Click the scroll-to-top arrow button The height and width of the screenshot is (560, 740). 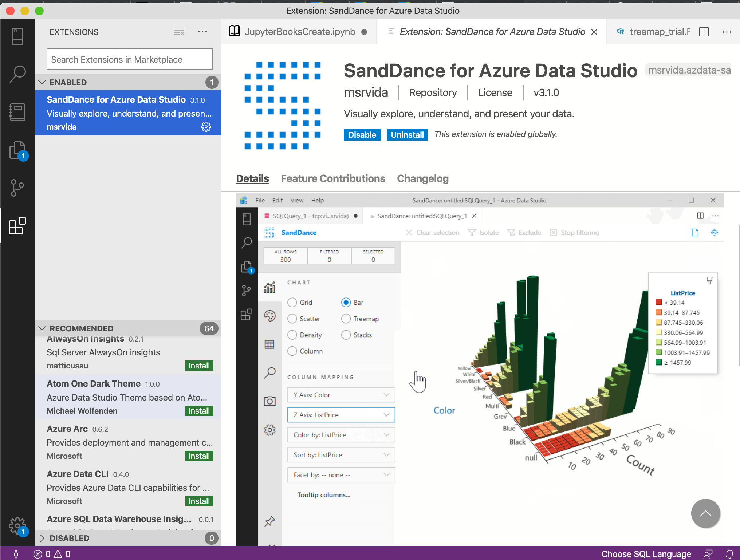[x=705, y=513]
